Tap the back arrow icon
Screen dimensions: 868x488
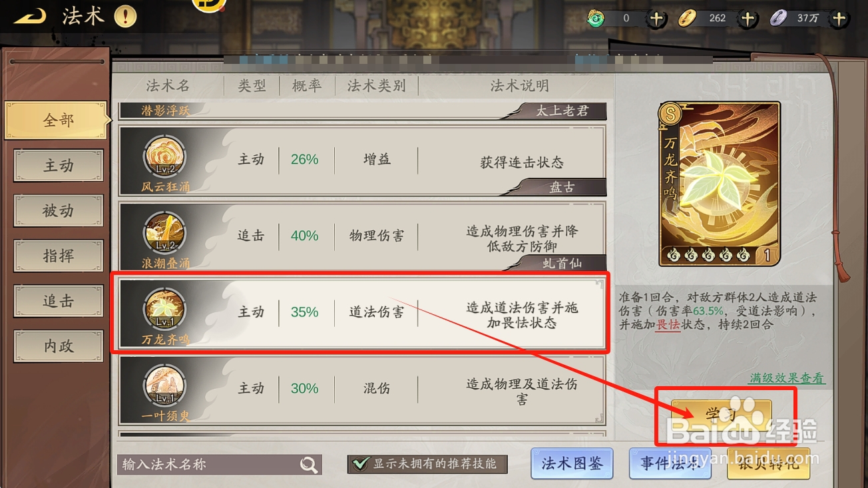[29, 16]
